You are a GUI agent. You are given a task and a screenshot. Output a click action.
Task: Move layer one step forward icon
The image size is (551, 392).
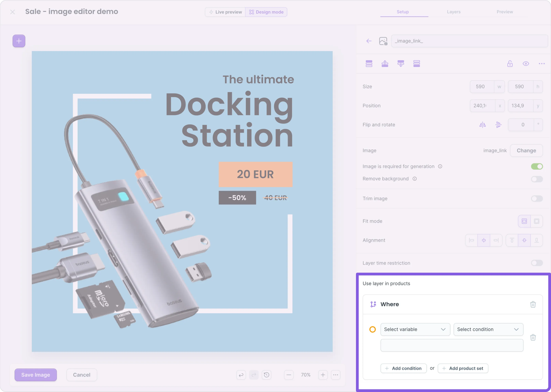385,64
